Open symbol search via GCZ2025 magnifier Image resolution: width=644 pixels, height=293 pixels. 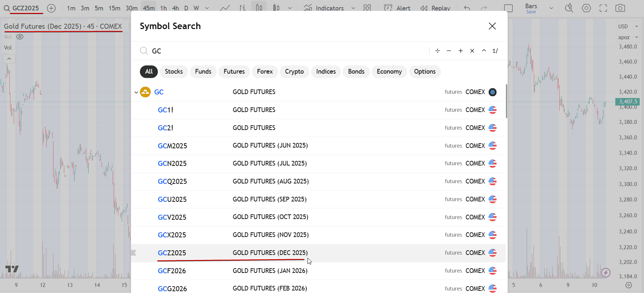point(7,8)
